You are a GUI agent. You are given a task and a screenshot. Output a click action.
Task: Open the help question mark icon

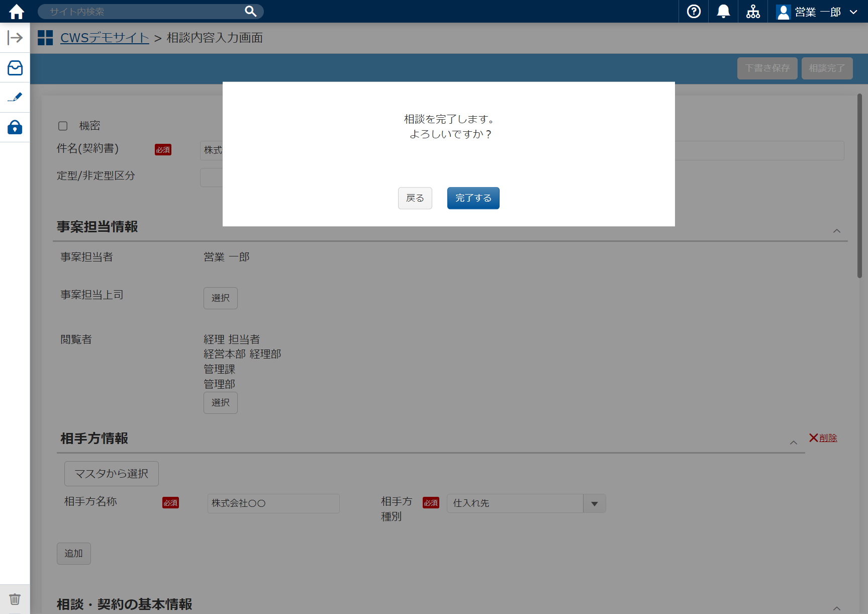click(x=694, y=12)
